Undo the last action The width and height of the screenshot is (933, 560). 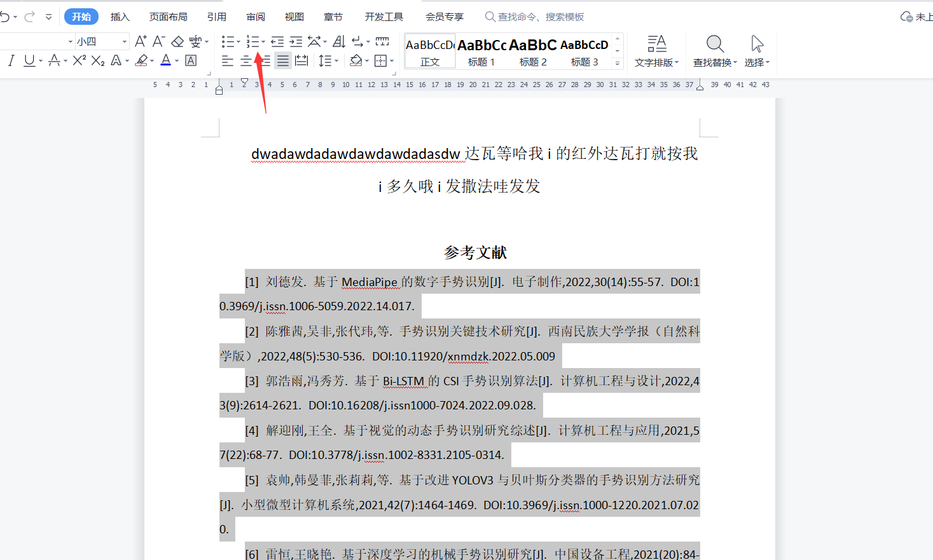point(5,17)
